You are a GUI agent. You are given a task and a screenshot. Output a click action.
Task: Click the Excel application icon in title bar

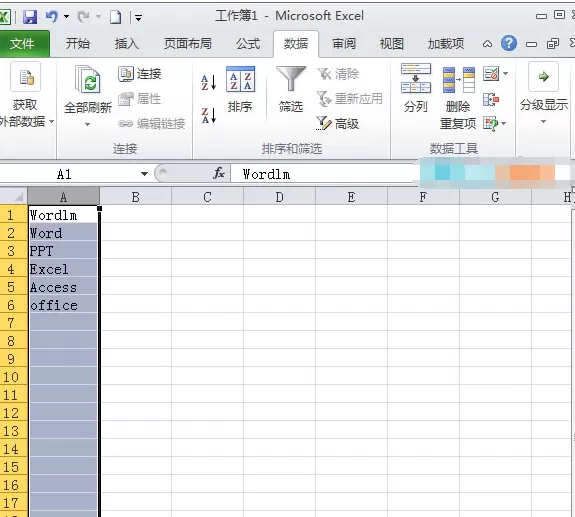pyautogui.click(x=4, y=17)
